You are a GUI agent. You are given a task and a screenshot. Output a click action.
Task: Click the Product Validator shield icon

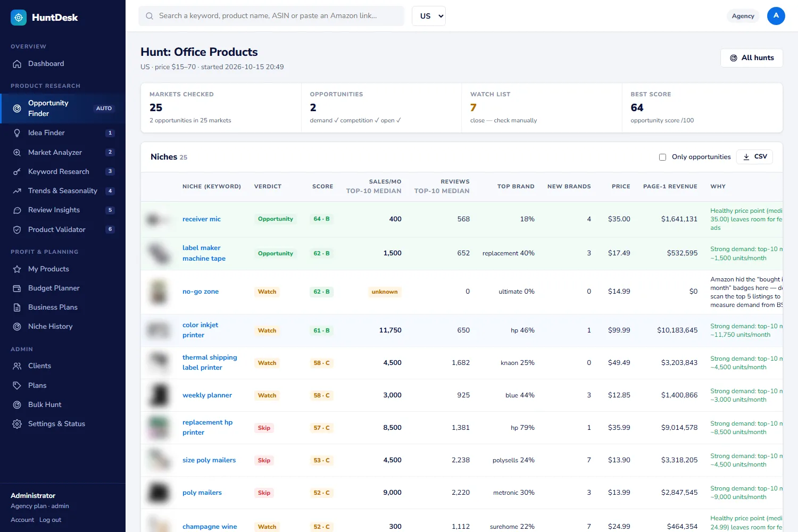[17, 230]
